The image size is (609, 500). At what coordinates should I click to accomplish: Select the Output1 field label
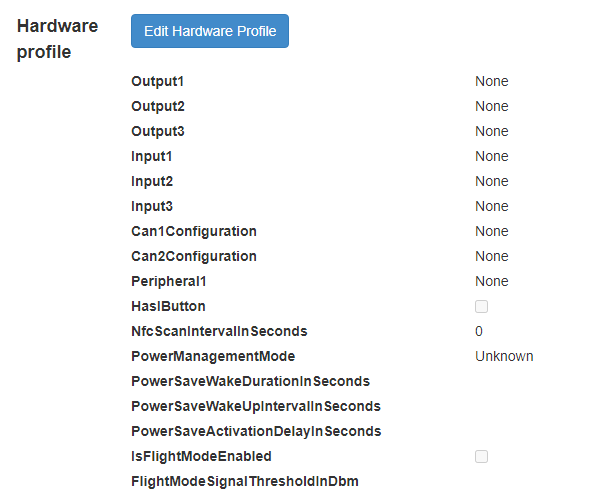[x=158, y=81]
